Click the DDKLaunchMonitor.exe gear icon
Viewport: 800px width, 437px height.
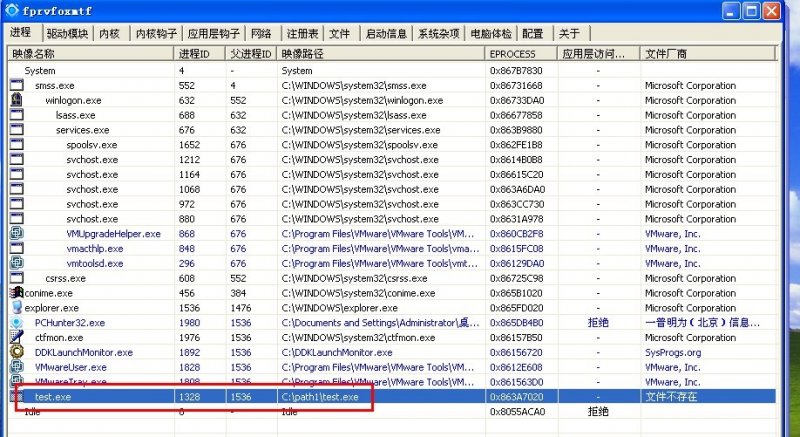(x=16, y=352)
